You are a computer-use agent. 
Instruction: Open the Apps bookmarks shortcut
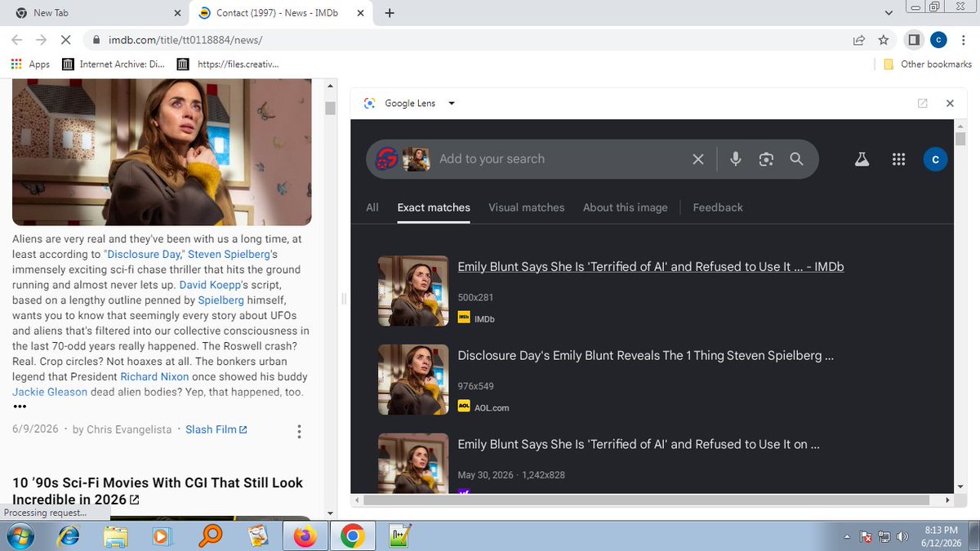pos(31,64)
